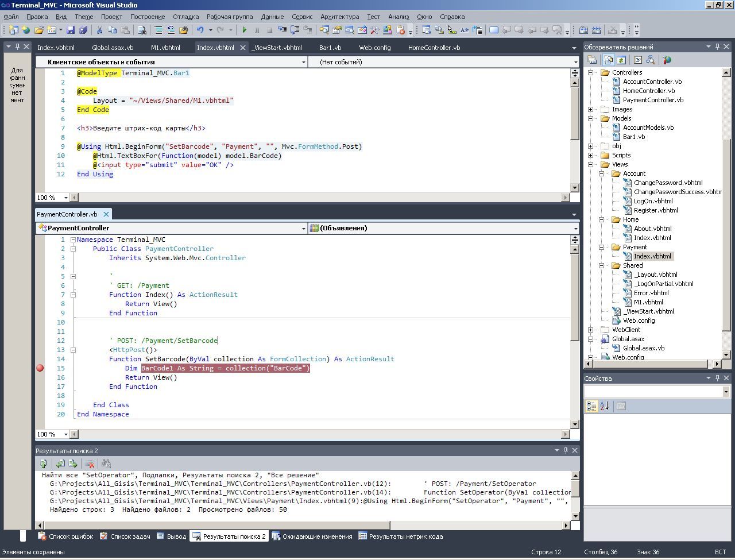Click Alphabetical sort icon in Properties panel

(604, 406)
